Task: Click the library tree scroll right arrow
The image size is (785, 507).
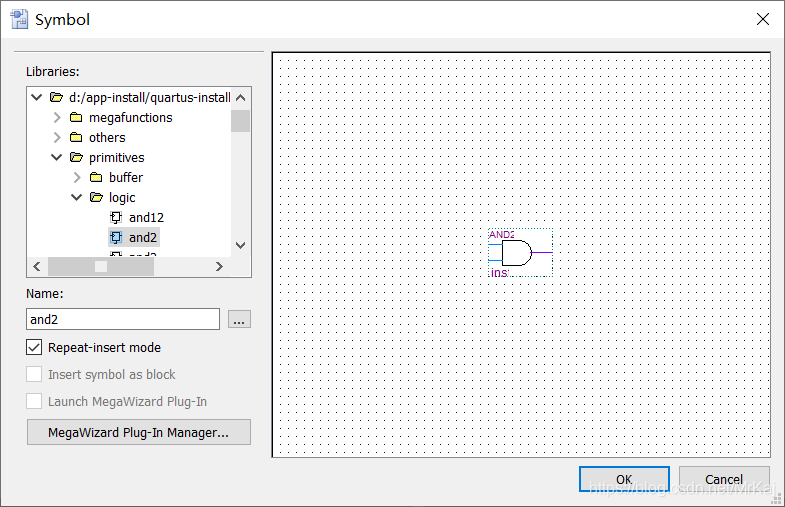Action: pyautogui.click(x=219, y=267)
